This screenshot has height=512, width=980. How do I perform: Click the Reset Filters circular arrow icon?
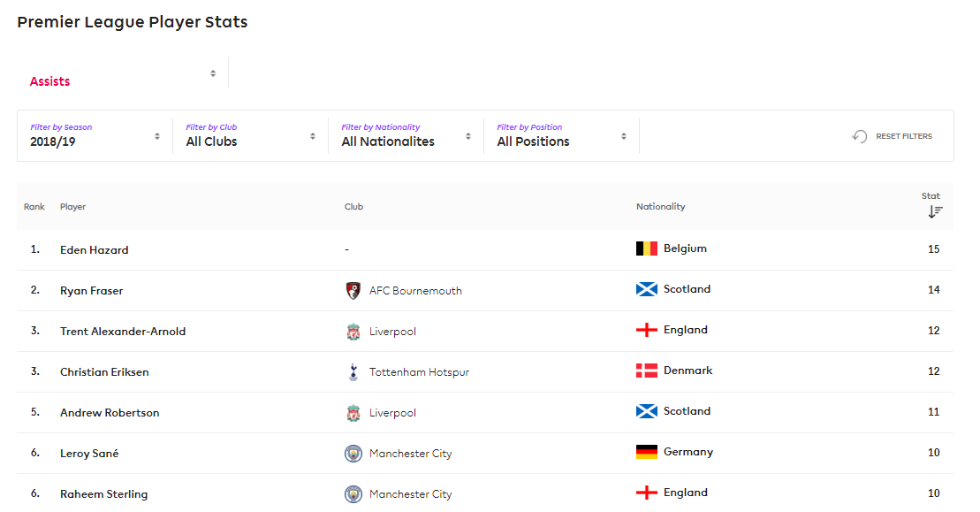click(x=860, y=136)
